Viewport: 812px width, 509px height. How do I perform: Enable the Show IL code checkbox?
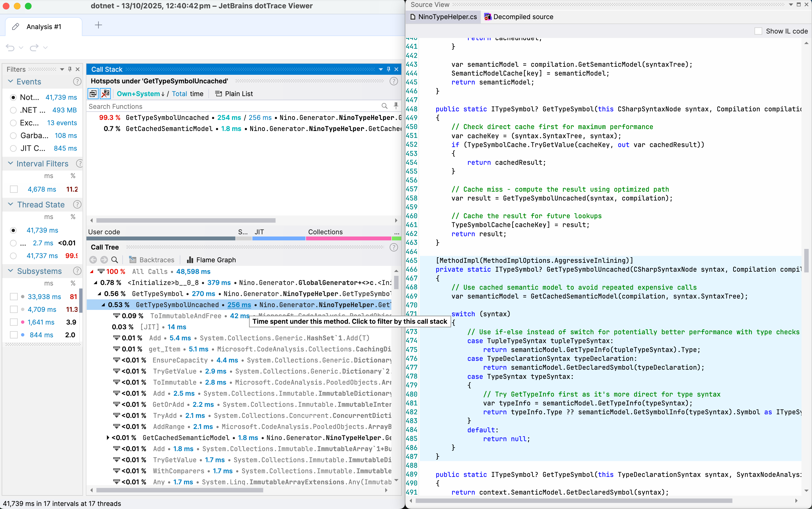(x=758, y=31)
